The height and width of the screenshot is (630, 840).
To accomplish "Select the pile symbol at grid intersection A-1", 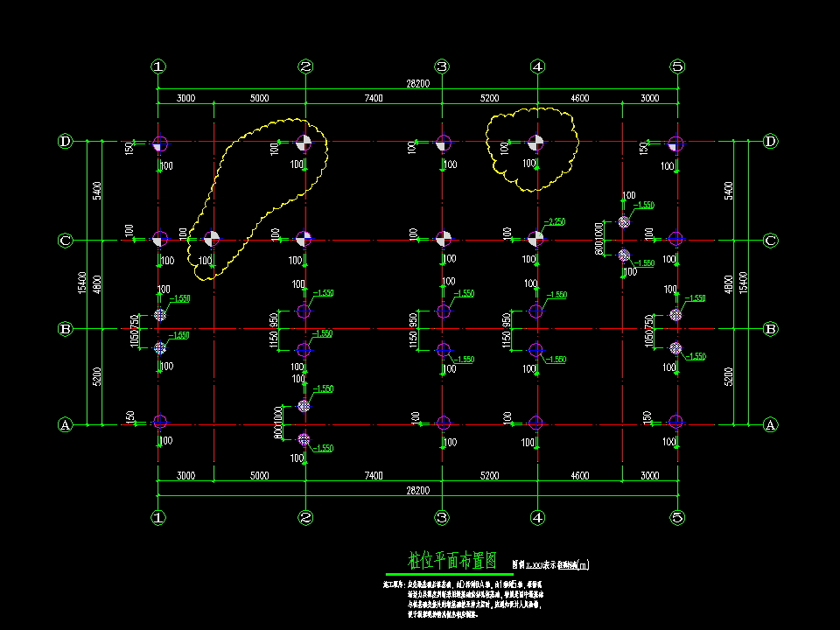I will click(x=159, y=422).
